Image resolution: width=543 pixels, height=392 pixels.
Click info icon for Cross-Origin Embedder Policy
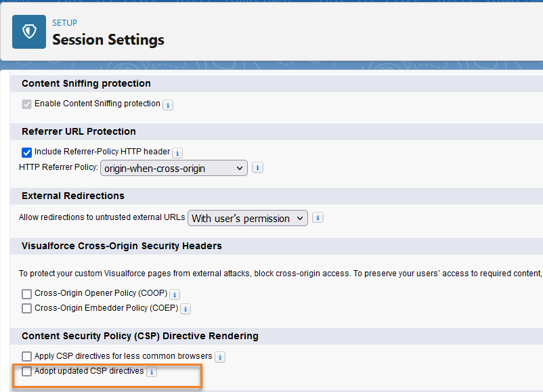click(186, 309)
